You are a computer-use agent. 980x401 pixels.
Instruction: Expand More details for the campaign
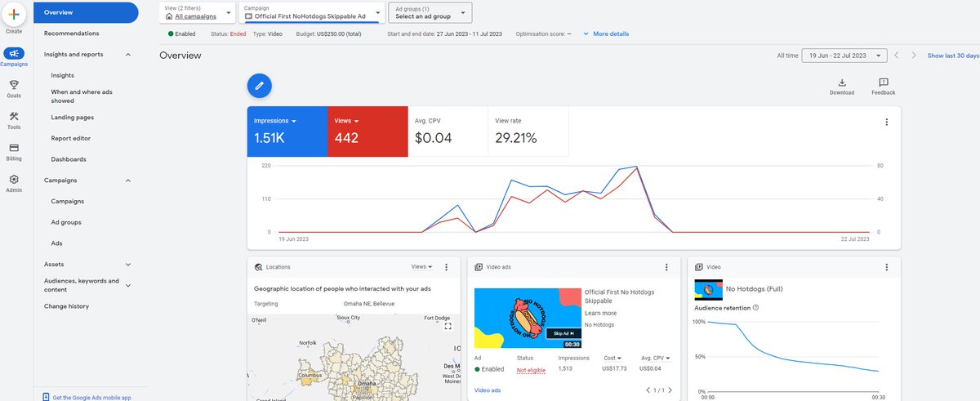[x=606, y=33]
